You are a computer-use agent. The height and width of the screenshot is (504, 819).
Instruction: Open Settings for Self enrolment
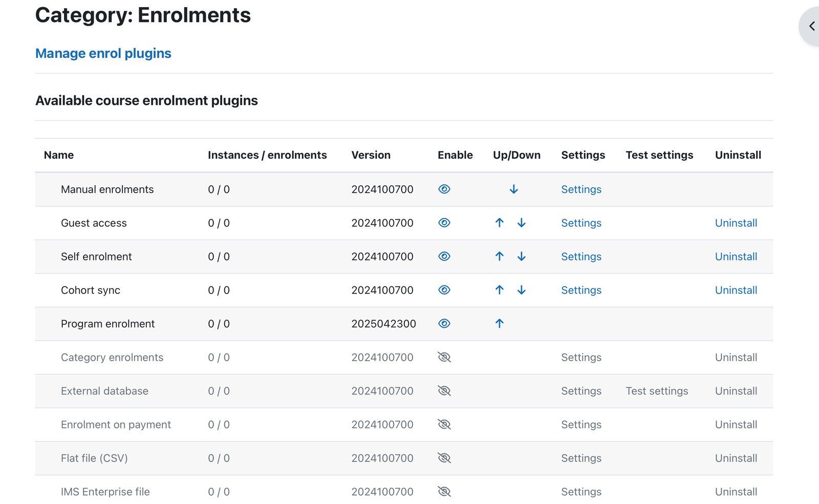pyautogui.click(x=581, y=256)
